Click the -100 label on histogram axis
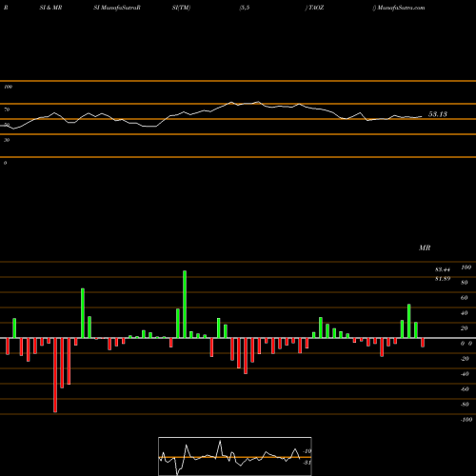Viewport: 476px width, 476px height. 466,420
